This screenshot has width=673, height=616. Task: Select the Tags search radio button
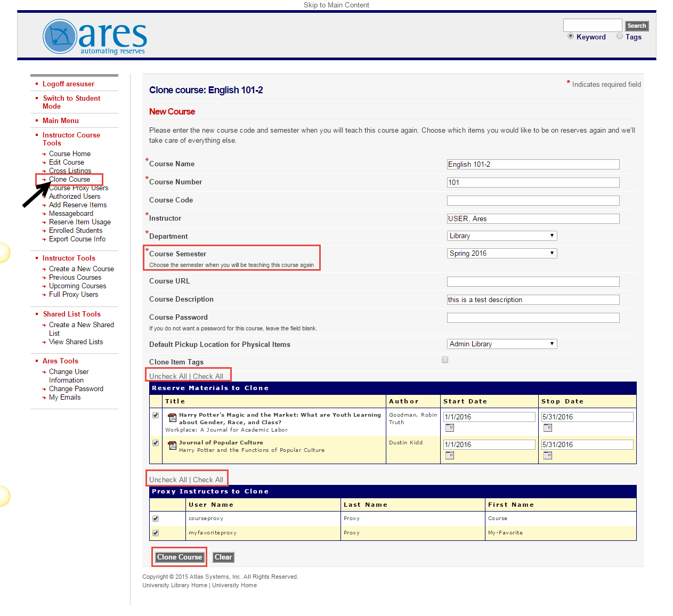[x=619, y=35]
